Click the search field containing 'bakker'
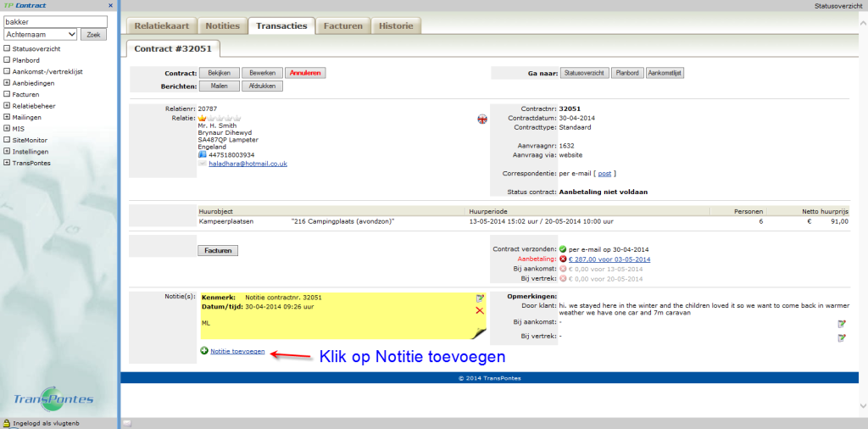This screenshot has height=429, width=868. click(x=56, y=21)
